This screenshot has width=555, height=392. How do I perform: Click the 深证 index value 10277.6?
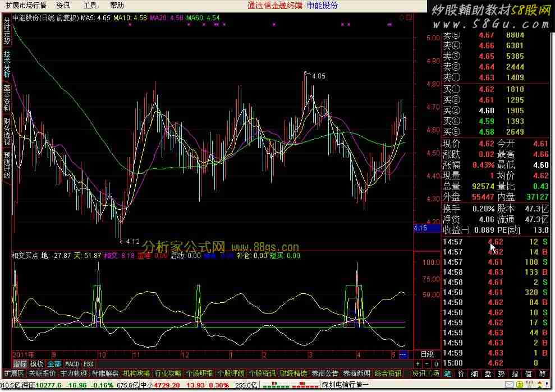point(48,385)
